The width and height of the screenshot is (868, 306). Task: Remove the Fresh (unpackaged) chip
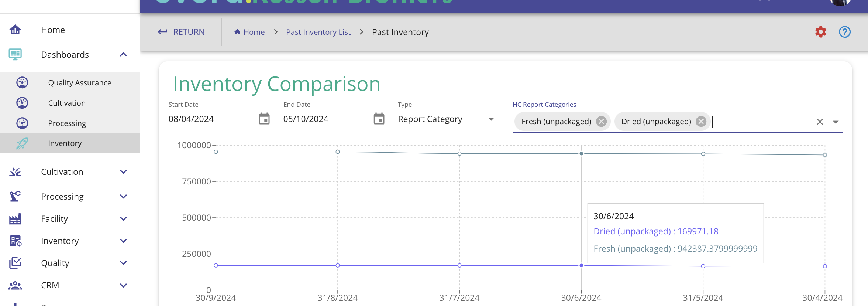[x=602, y=122]
